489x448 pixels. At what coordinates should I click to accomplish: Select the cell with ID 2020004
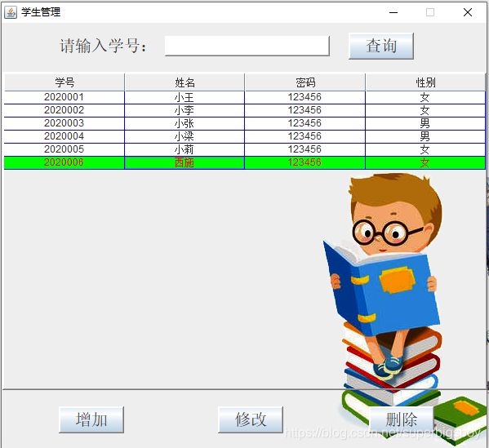point(64,136)
